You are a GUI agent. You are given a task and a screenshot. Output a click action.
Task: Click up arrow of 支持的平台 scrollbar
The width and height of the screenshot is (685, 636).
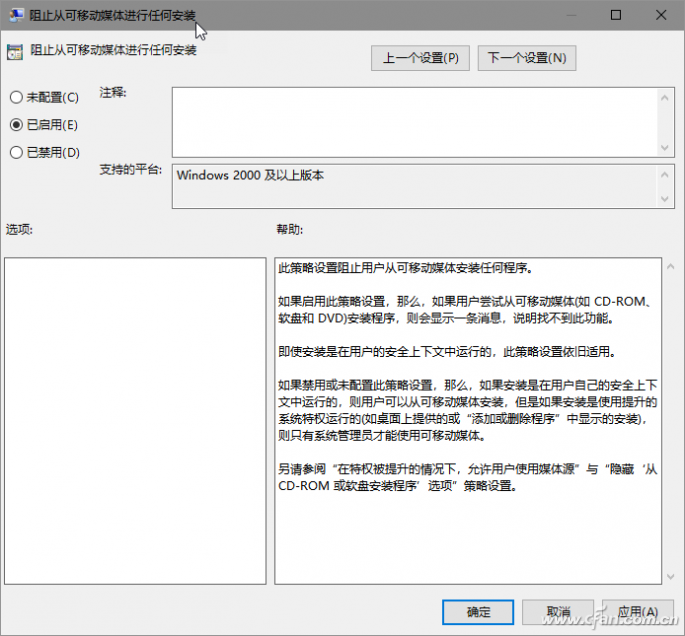pyautogui.click(x=665, y=175)
